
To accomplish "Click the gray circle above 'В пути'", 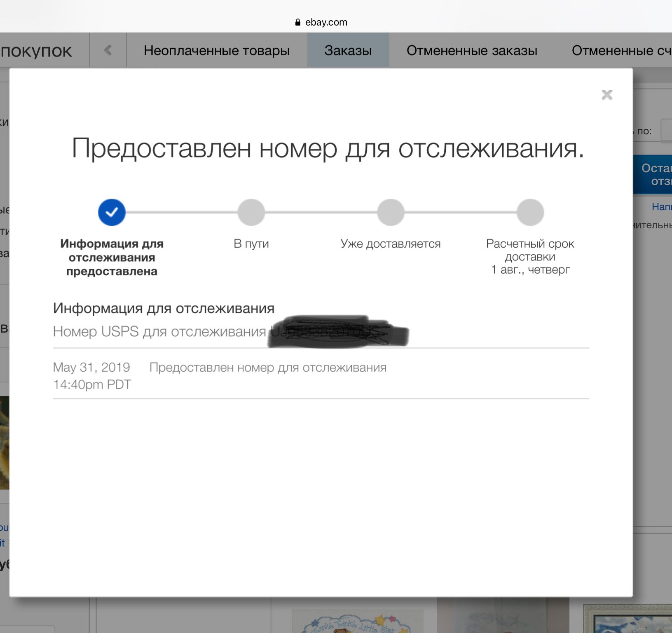I will tap(251, 212).
